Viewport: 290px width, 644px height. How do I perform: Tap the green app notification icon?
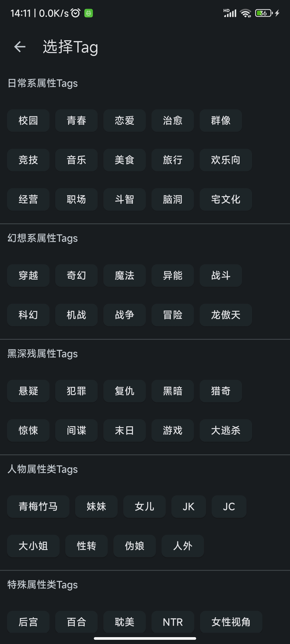(89, 13)
